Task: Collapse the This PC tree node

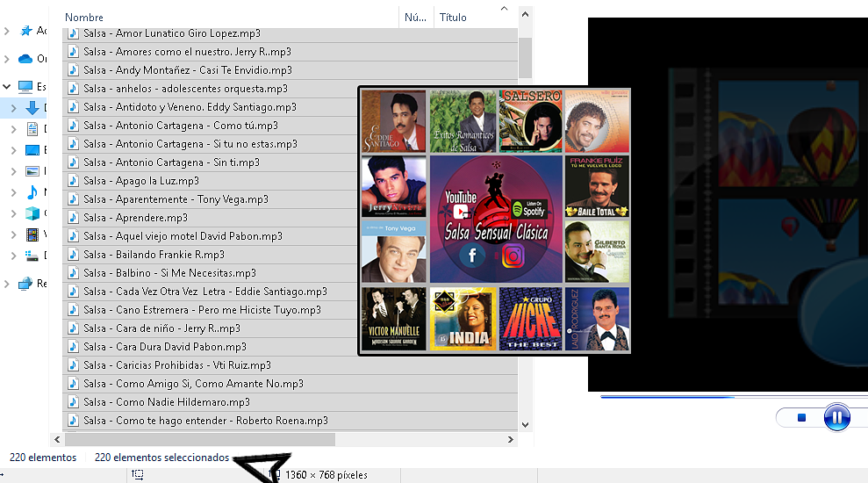Action: 7,86
